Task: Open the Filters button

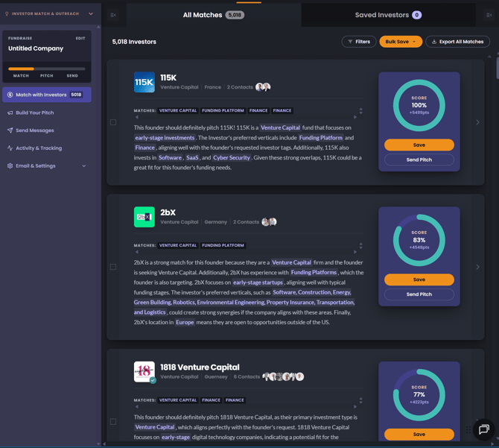Action: (359, 42)
